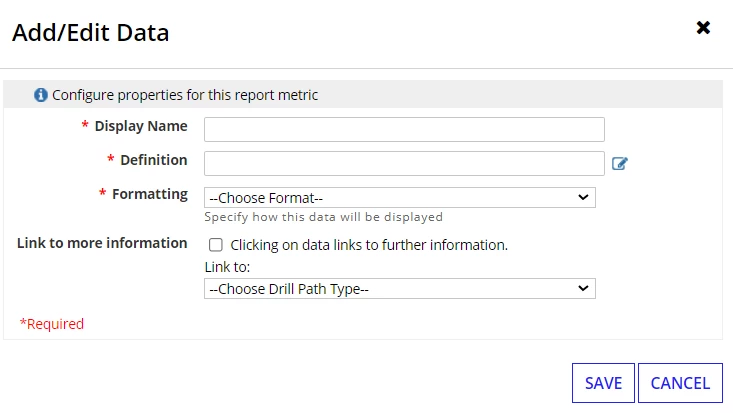Click the red *Required note
733x413 pixels.
[52, 324]
